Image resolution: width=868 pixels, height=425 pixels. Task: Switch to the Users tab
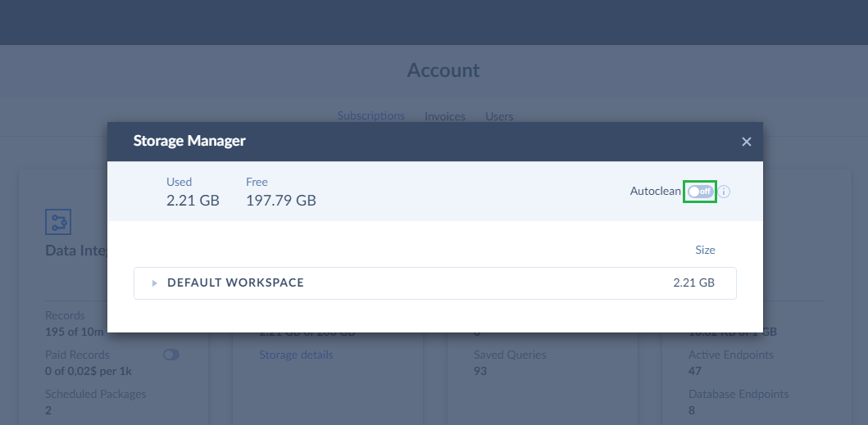(x=499, y=117)
